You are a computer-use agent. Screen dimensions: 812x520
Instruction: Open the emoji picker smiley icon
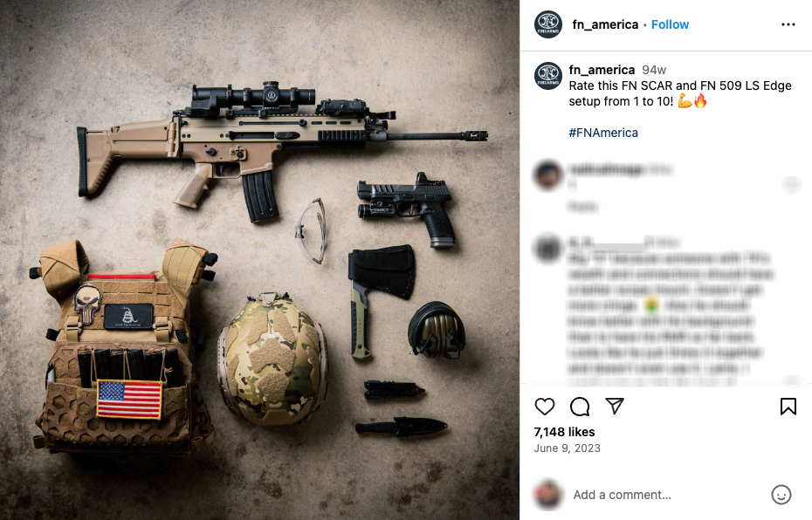click(781, 495)
